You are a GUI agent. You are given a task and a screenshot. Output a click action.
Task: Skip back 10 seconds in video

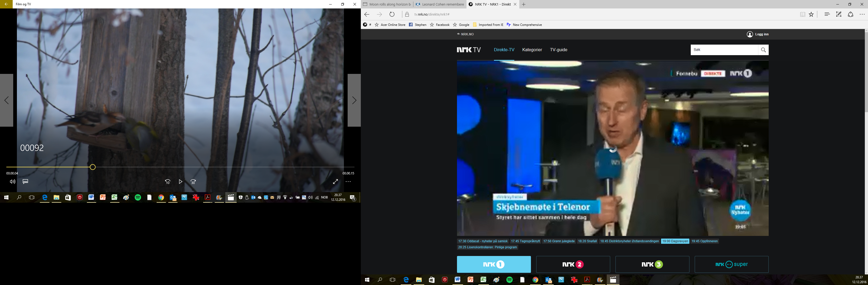(x=168, y=182)
